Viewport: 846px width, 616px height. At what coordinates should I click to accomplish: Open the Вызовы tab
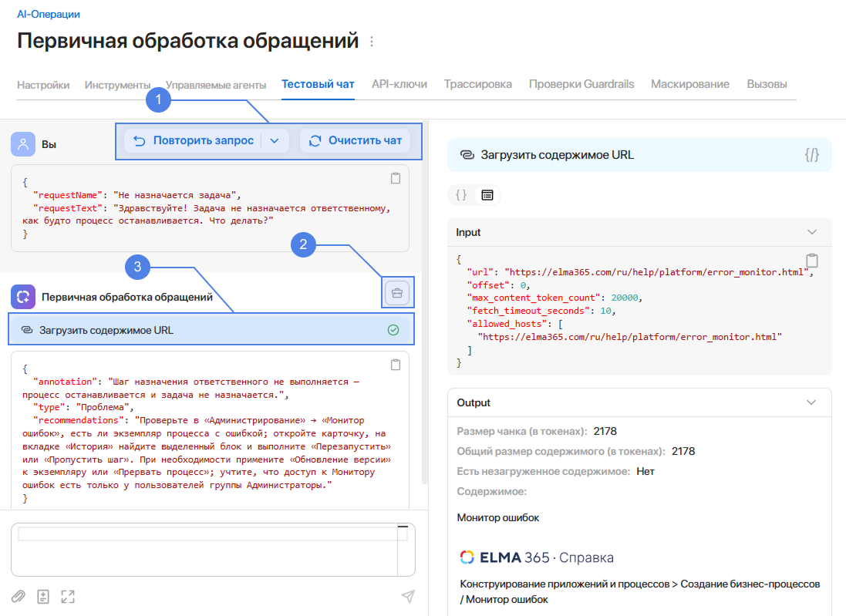tap(767, 84)
